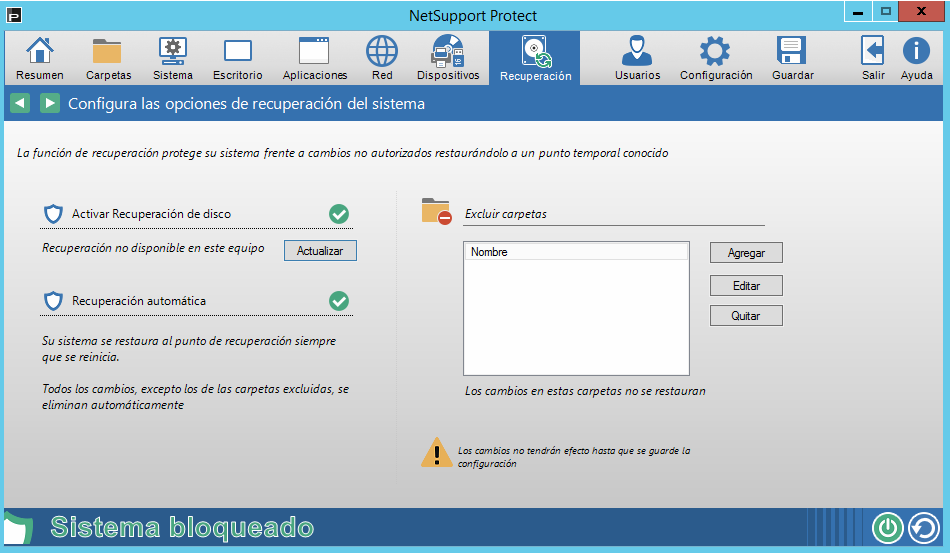The image size is (951, 553).
Task: Open the Escritorio desktop section
Action: coord(237,58)
